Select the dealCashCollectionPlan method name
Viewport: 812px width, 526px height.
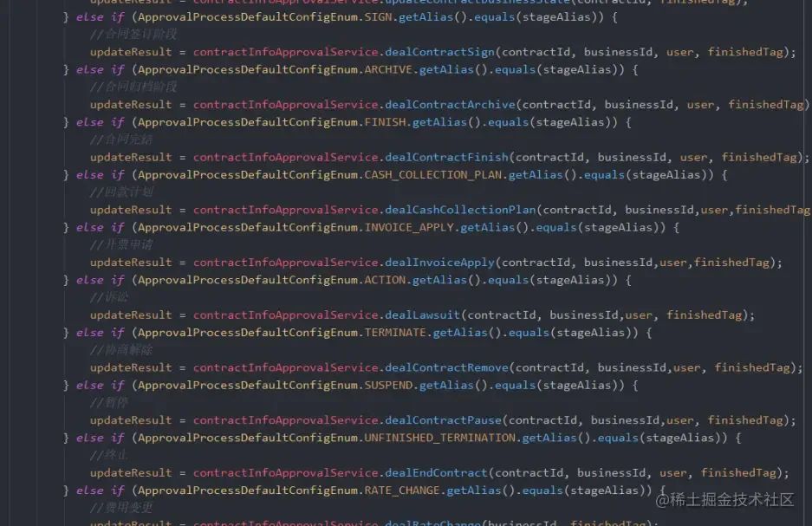(460, 211)
